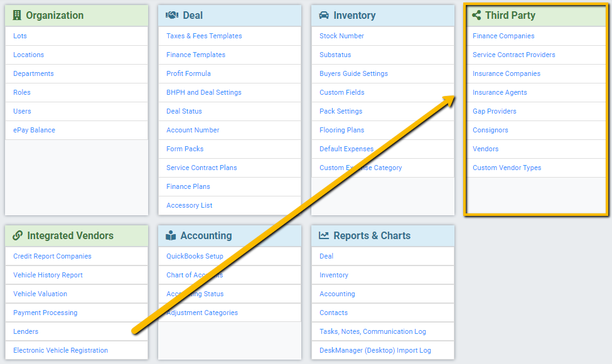
Task: Click the Accounting section icon
Action: 171,236
